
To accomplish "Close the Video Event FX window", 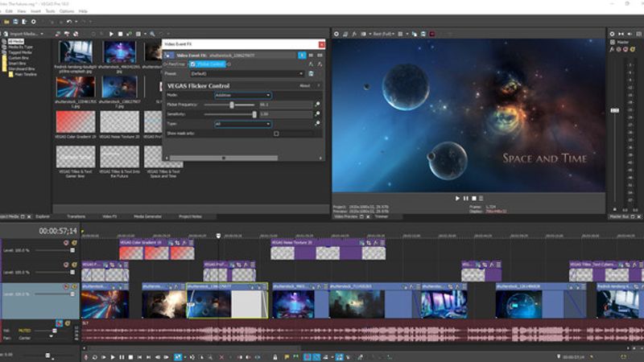I will pyautogui.click(x=321, y=44).
